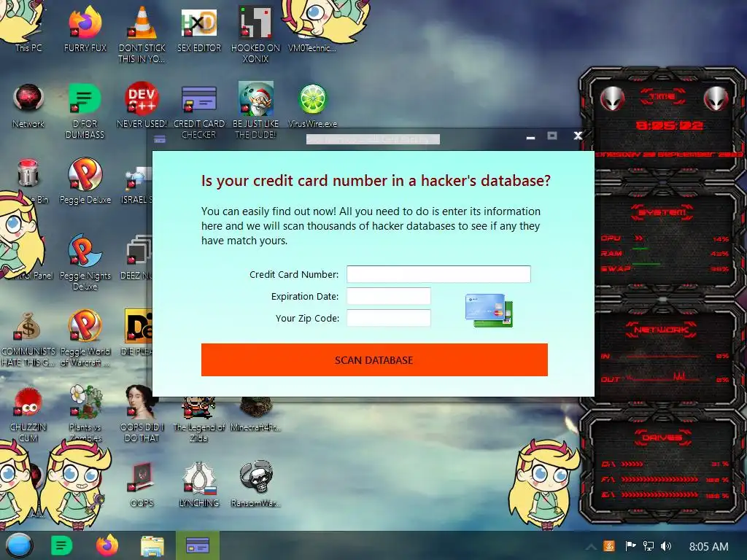The image size is (747, 560).
Task: Minimize the credit card checker window
Action: pos(530,137)
